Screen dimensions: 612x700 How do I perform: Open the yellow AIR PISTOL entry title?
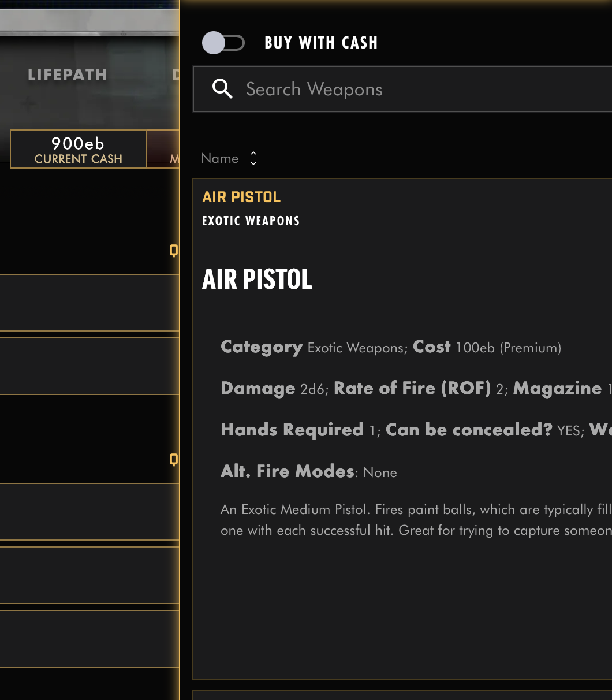pos(241,197)
